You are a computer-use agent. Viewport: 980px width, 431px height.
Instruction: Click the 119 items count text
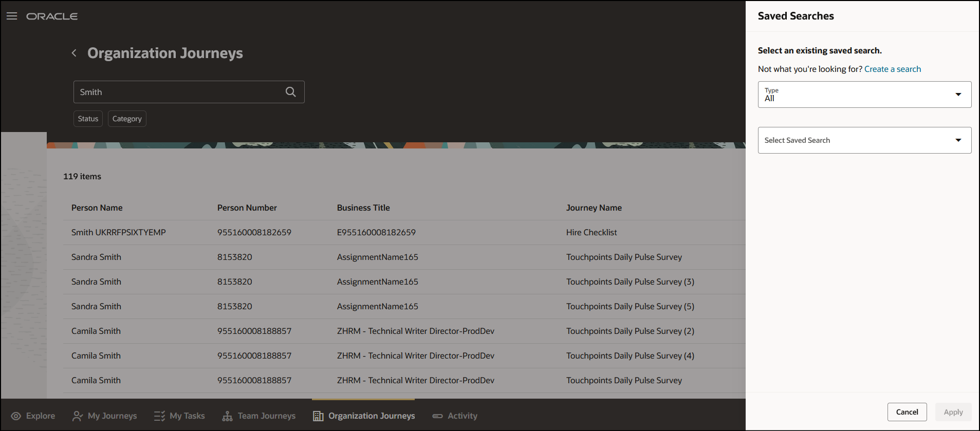coord(82,176)
